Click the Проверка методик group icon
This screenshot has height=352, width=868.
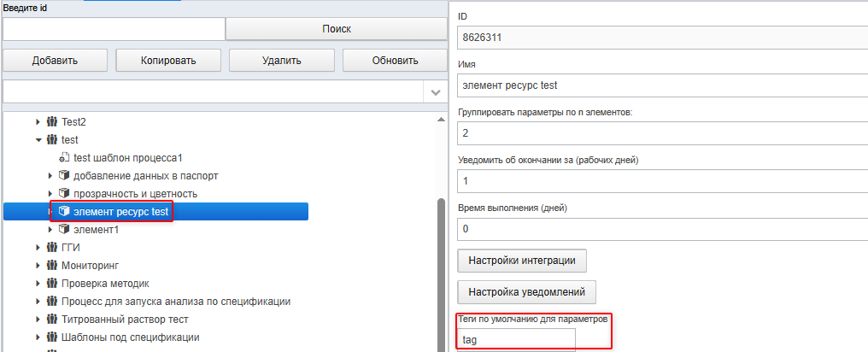(52, 284)
